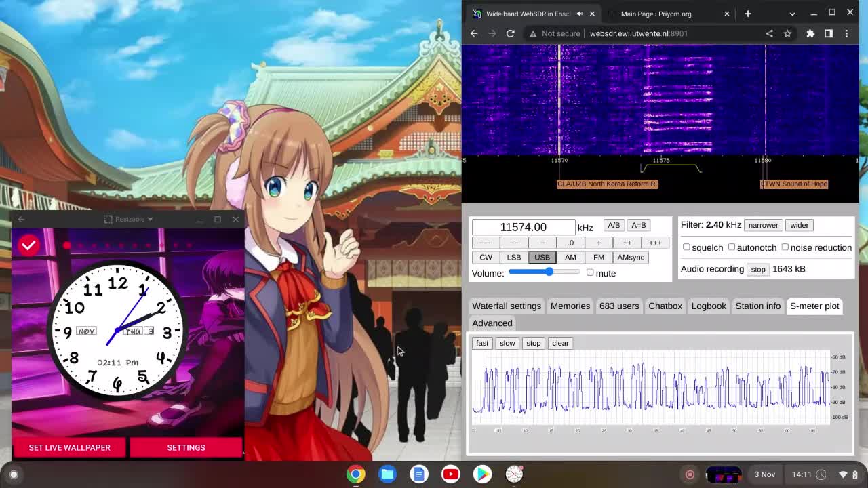Enable the squelch checkbox
Viewport: 868px width, 488px height.
click(x=686, y=247)
